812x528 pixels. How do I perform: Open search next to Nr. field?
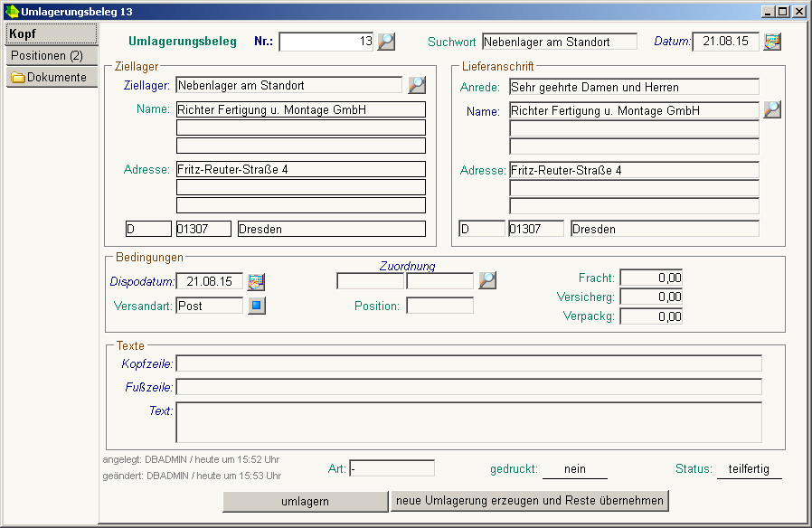(386, 42)
